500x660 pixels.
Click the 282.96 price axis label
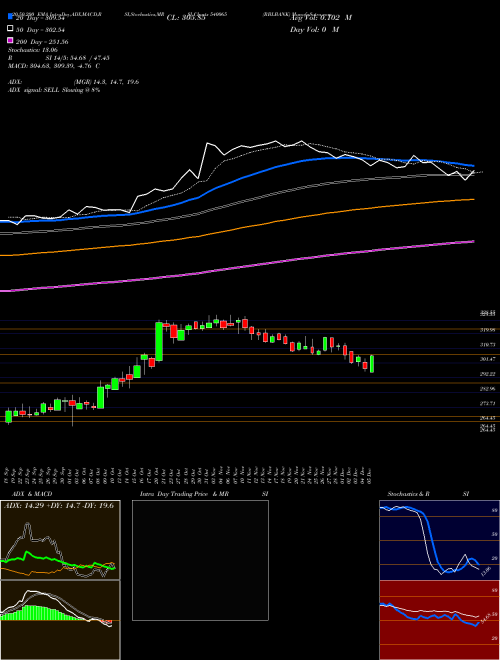click(x=487, y=389)
